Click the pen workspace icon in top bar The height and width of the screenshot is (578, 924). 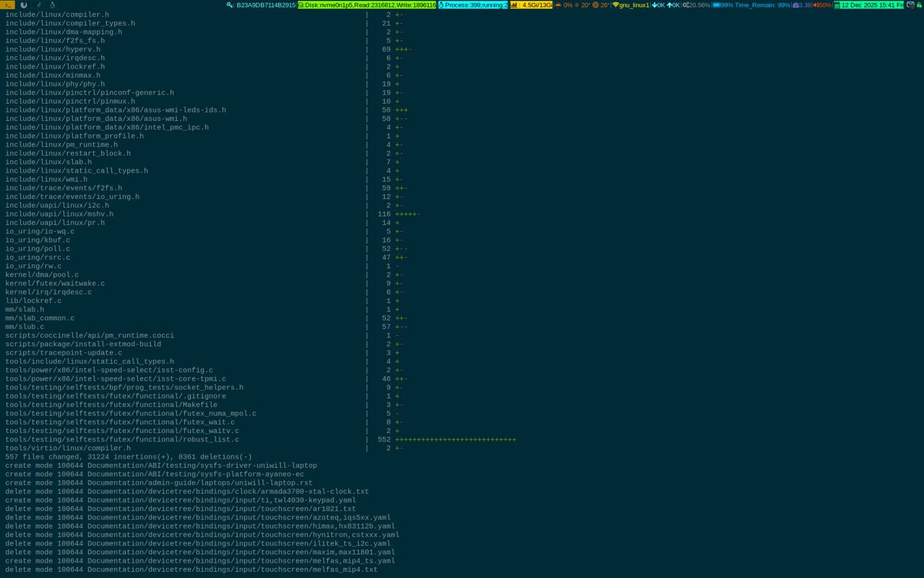point(38,5)
